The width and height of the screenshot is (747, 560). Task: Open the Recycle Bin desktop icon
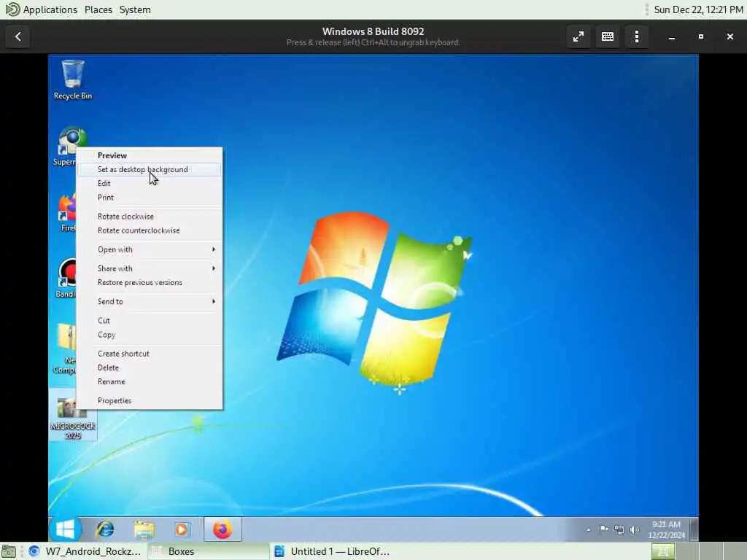(x=72, y=79)
